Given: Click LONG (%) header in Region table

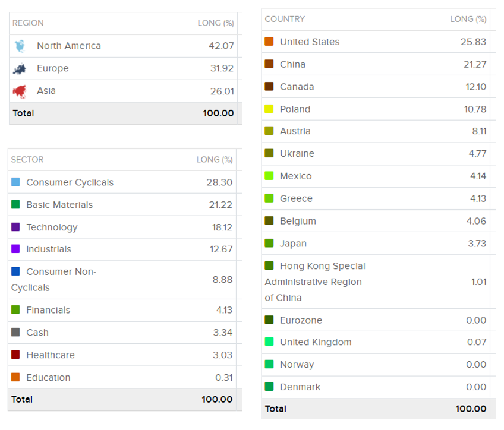Looking at the screenshot, I should point(216,23).
